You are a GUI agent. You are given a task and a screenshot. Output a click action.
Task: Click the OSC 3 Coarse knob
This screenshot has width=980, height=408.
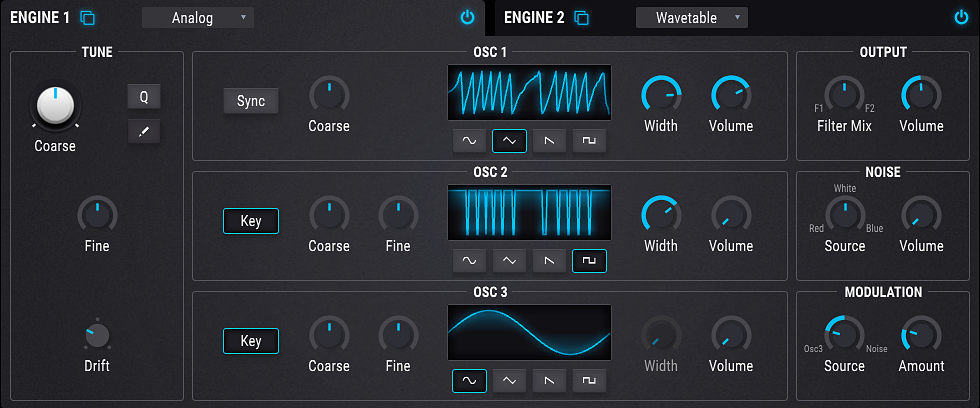pyautogui.click(x=329, y=336)
